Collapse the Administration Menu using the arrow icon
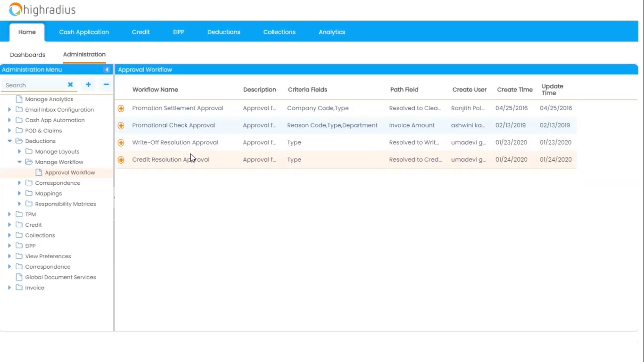Screen dimensions: 644x362 (107, 69)
